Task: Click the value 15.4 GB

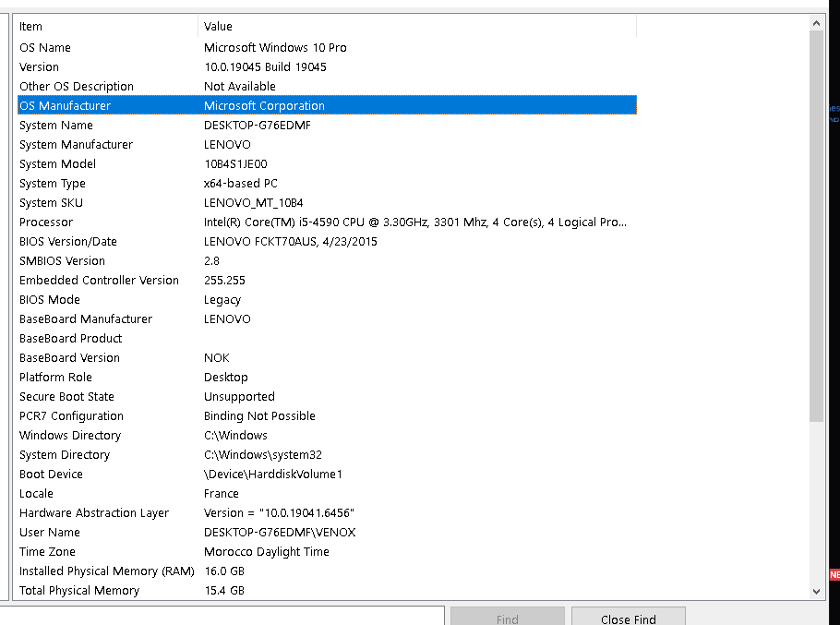Action: pos(224,590)
